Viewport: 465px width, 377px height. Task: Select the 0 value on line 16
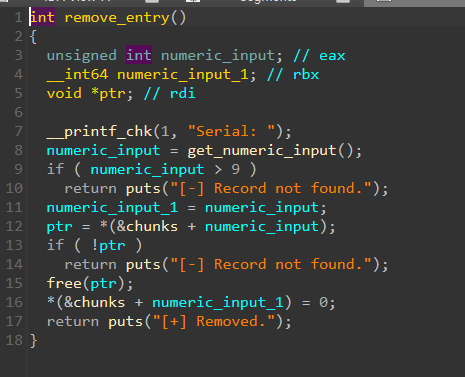pyautogui.click(x=323, y=302)
